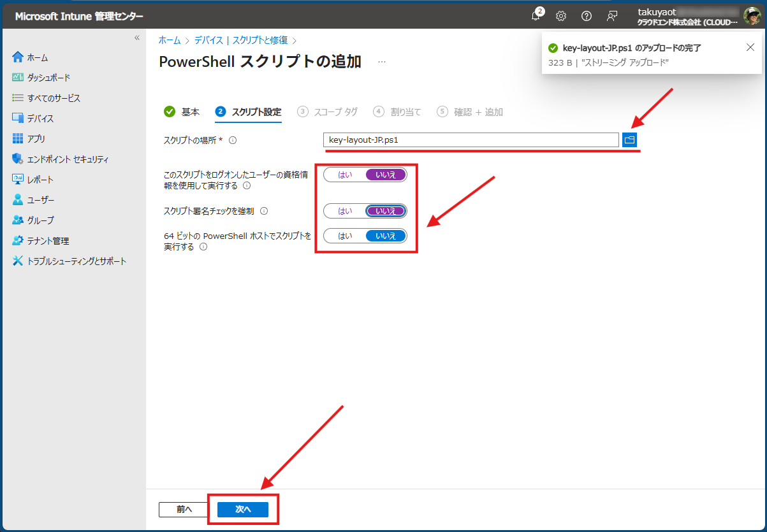Image resolution: width=767 pixels, height=532 pixels.
Task: Click the Home icon in the sidebar
Action: [x=18, y=57]
